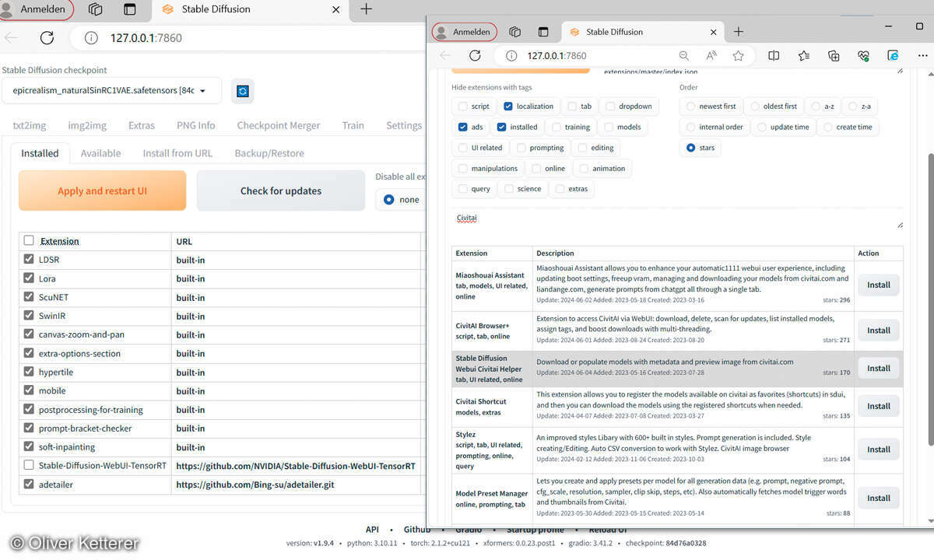The image size is (934, 560).
Task: Click Anmelden profile button in front window
Action: 464,32
